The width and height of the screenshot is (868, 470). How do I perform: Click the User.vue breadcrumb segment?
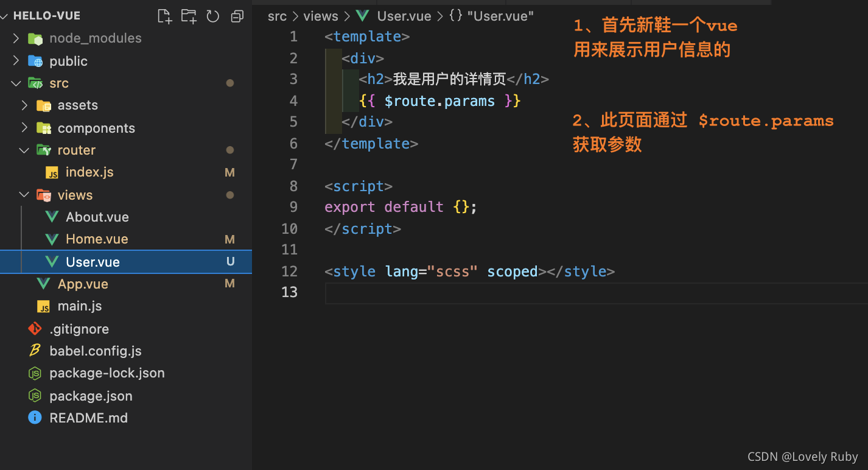pos(404,16)
